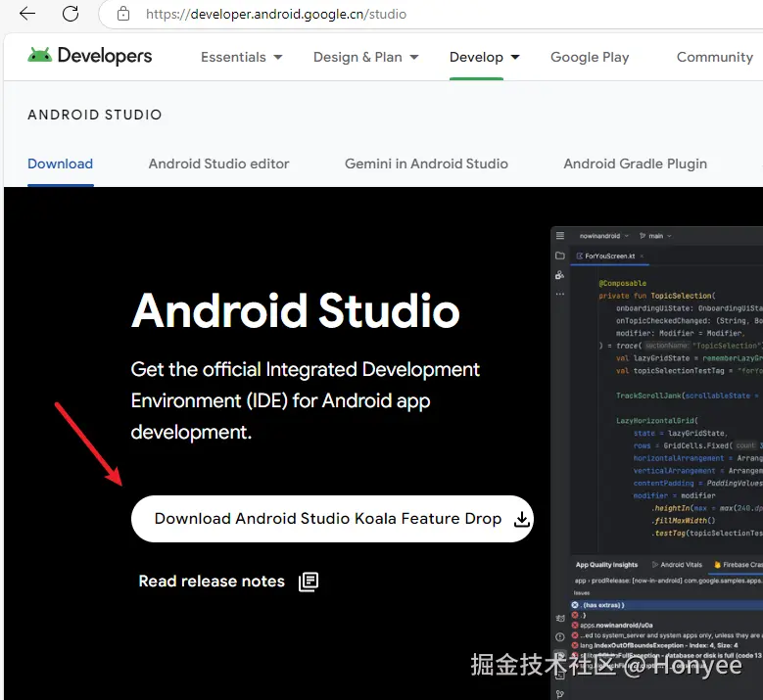Switch to Android Studio editor tab

click(219, 163)
